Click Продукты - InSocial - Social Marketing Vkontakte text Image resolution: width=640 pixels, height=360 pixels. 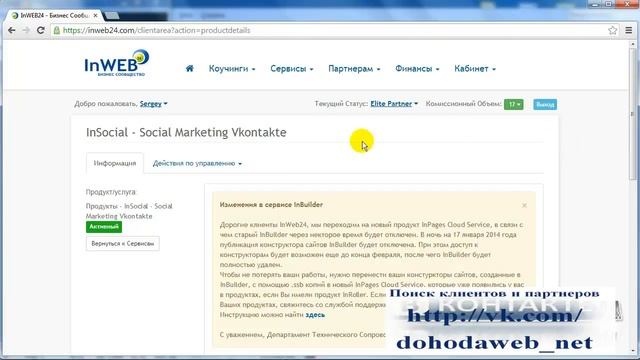(129, 211)
